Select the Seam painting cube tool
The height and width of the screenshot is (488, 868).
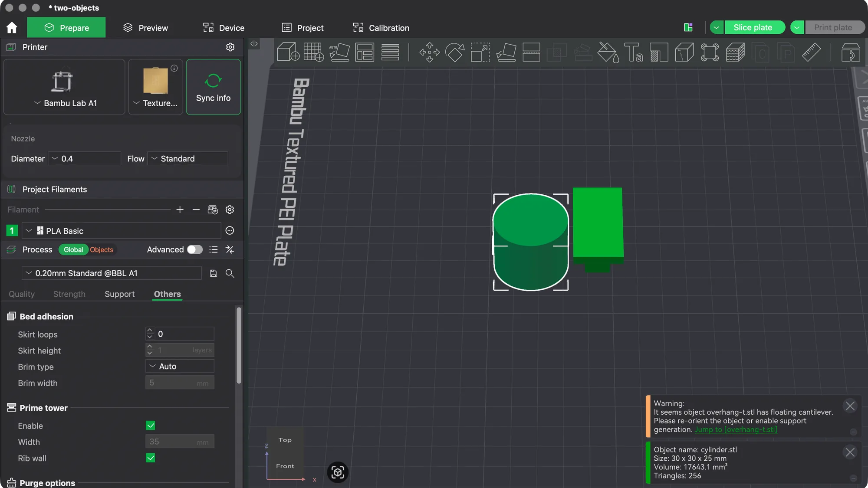click(684, 52)
